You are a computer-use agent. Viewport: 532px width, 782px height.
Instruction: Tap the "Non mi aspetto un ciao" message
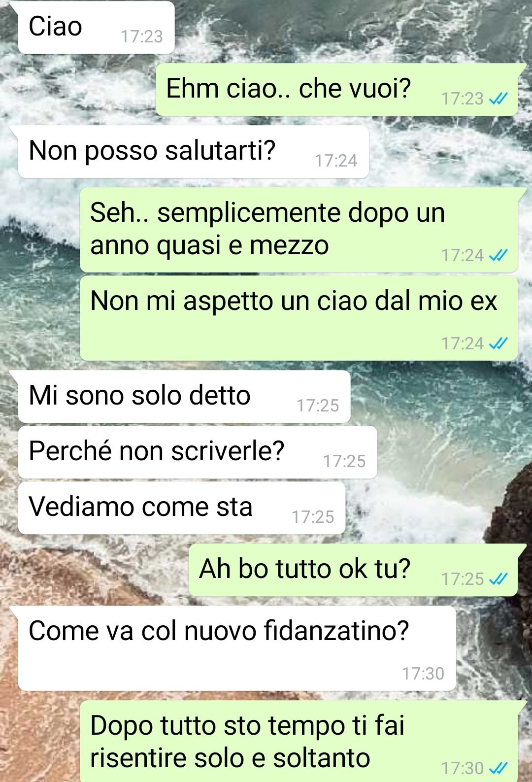click(x=299, y=318)
